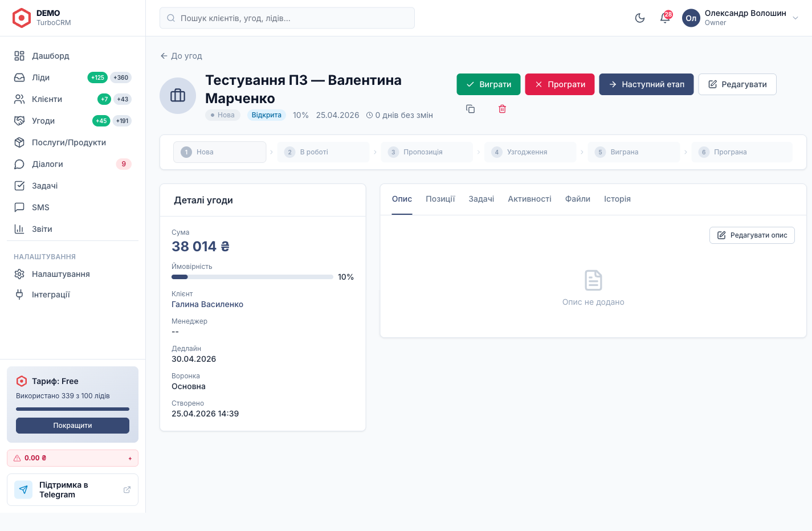The height and width of the screenshot is (531, 812).
Task: Open the user avatar «Ол»
Action: (x=691, y=18)
